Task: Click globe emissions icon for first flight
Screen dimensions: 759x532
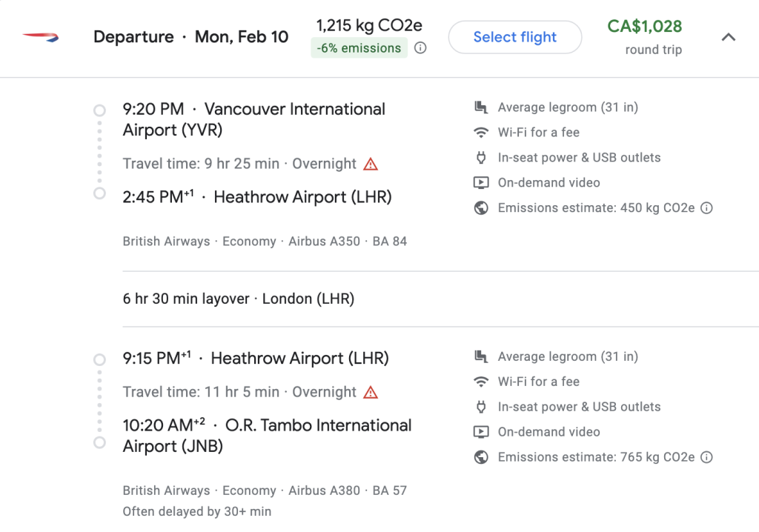Action: tap(481, 208)
